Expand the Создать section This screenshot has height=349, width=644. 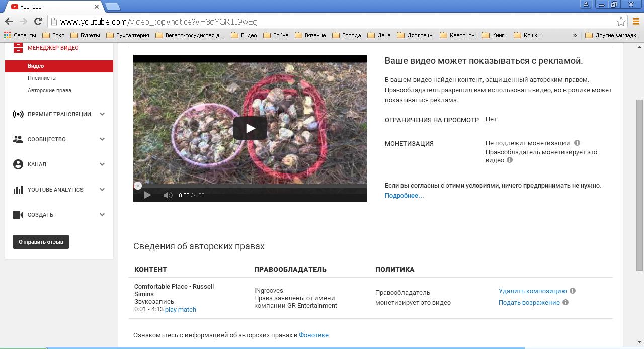[x=102, y=215]
